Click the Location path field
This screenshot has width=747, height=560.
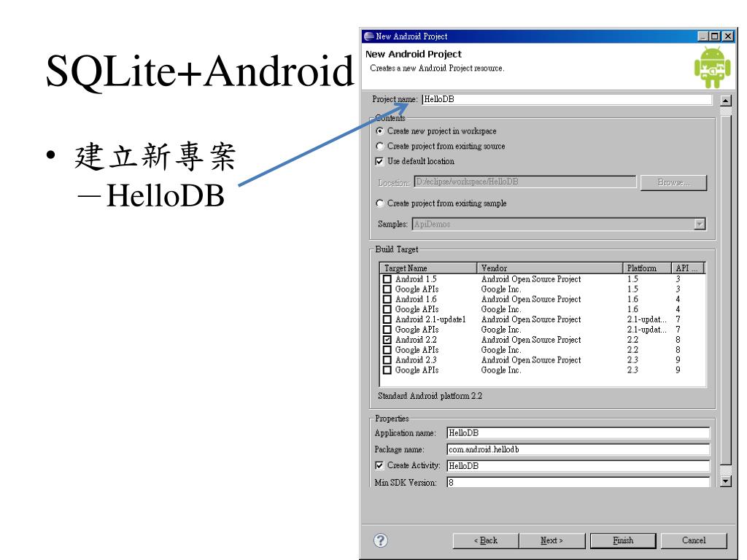point(525,182)
